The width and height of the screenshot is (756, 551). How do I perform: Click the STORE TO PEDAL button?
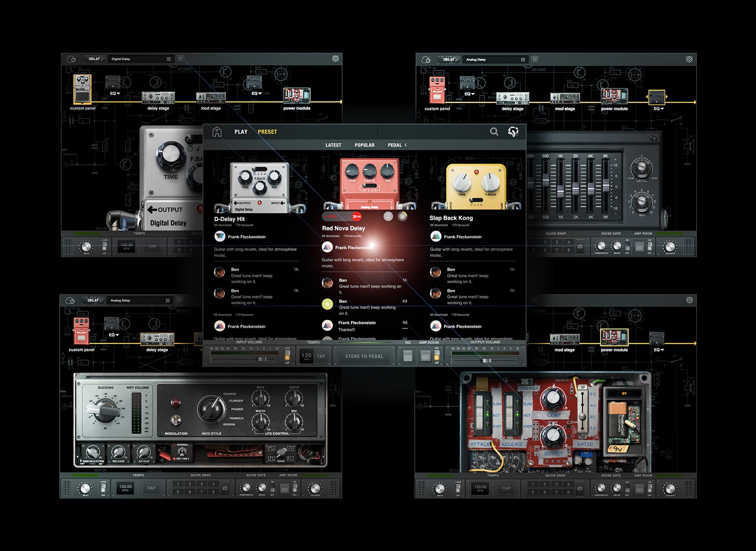pos(364,356)
